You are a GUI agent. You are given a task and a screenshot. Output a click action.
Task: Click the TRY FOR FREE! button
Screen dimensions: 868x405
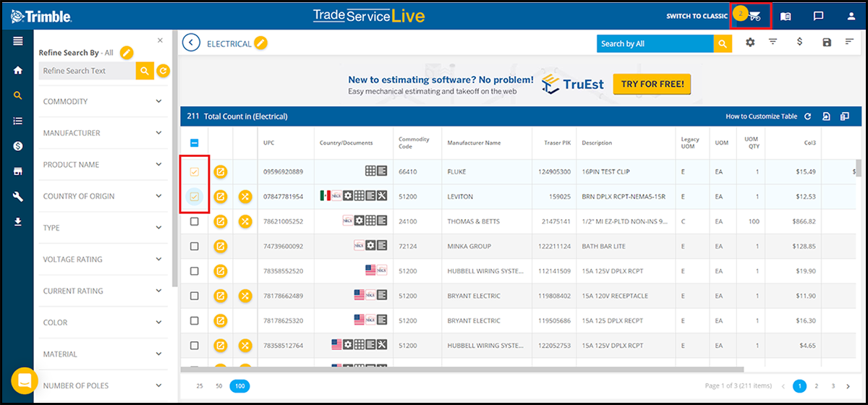[x=652, y=84]
